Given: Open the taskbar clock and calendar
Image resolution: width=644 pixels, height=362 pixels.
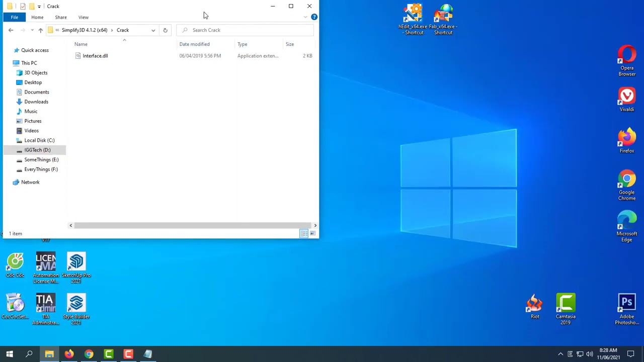Looking at the screenshot, I should coord(608,354).
